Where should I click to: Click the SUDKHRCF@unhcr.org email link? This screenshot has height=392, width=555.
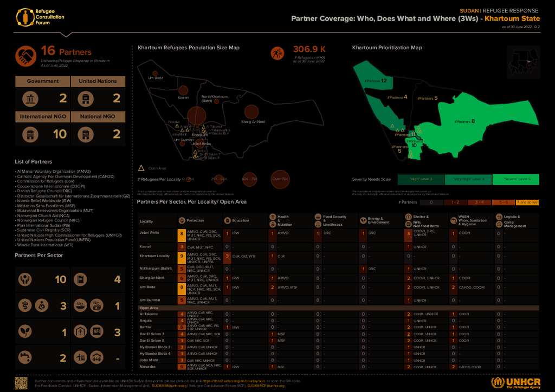(266, 386)
